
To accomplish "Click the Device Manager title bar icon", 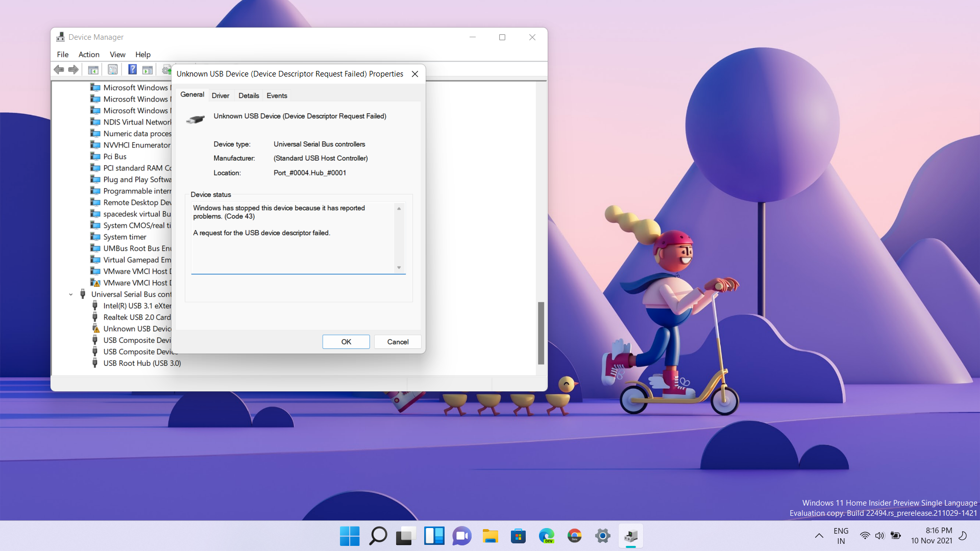I will click(61, 37).
